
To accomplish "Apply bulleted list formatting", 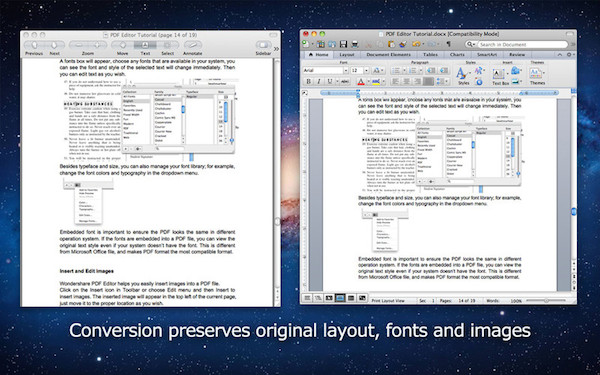I will click(x=396, y=70).
